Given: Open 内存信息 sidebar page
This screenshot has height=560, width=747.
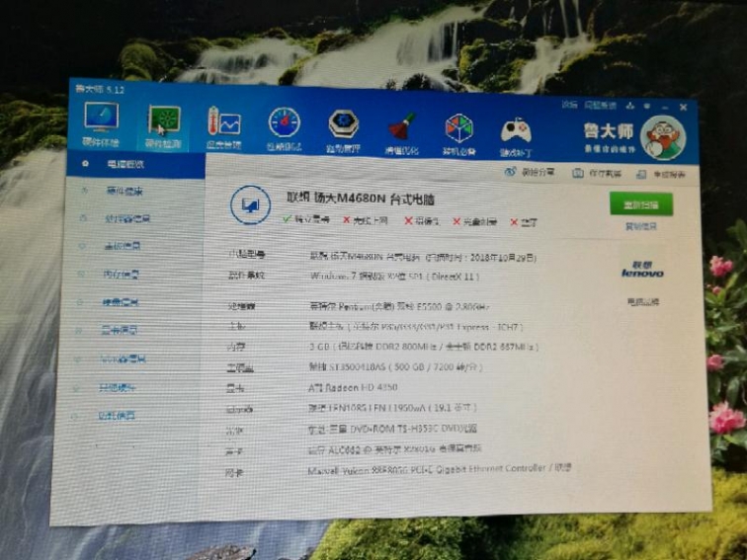Looking at the screenshot, I should (121, 275).
